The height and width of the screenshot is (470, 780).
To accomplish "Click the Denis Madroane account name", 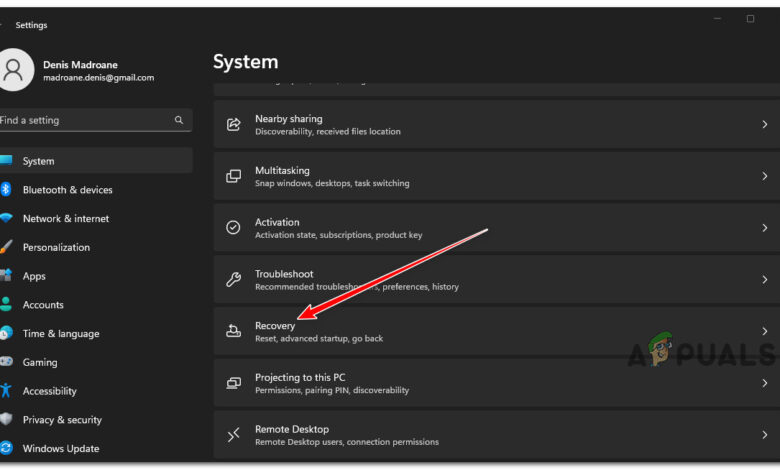I will click(x=80, y=65).
